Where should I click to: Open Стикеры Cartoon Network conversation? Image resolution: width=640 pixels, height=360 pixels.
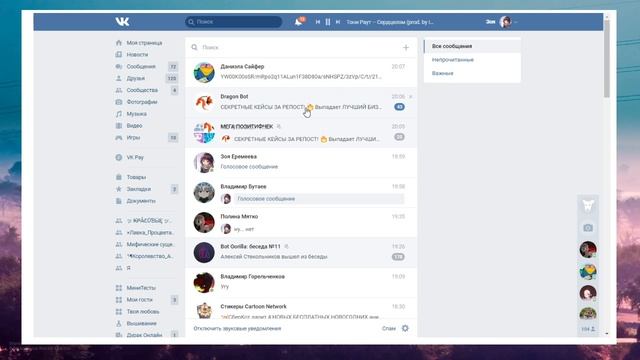[x=301, y=309]
